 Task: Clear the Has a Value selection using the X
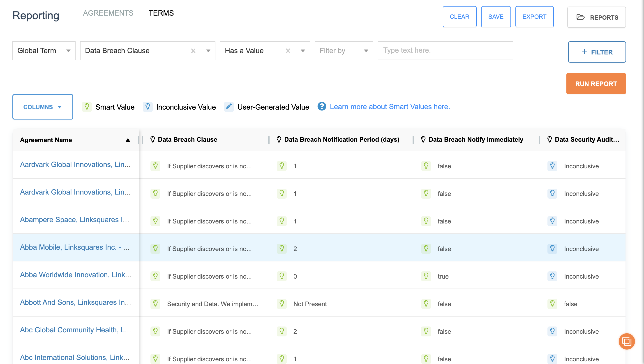tap(288, 51)
